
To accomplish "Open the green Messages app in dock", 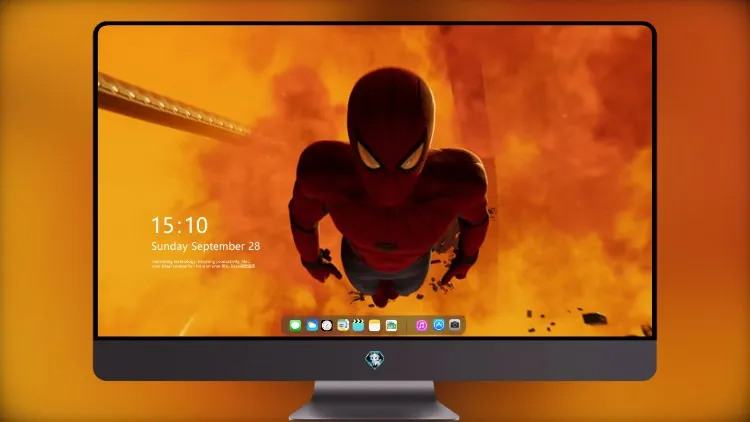I will 295,326.
